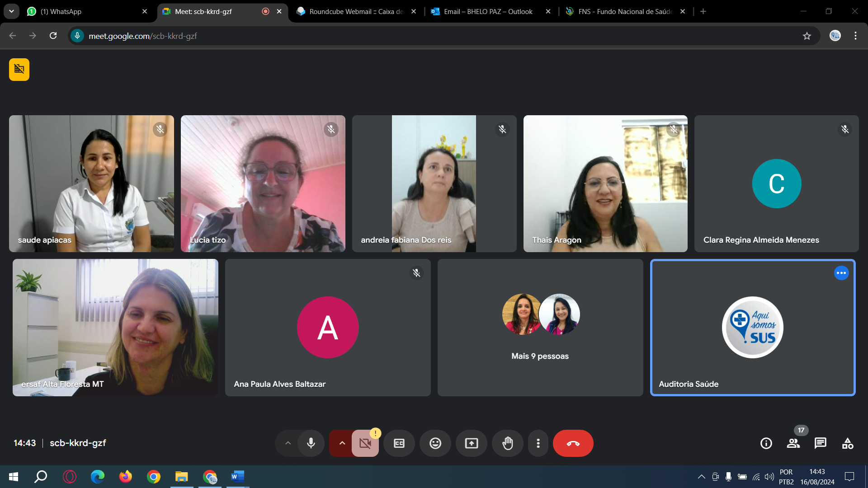Image resolution: width=868 pixels, height=488 pixels.
Task: Start presenting screen button
Action: click(x=472, y=443)
